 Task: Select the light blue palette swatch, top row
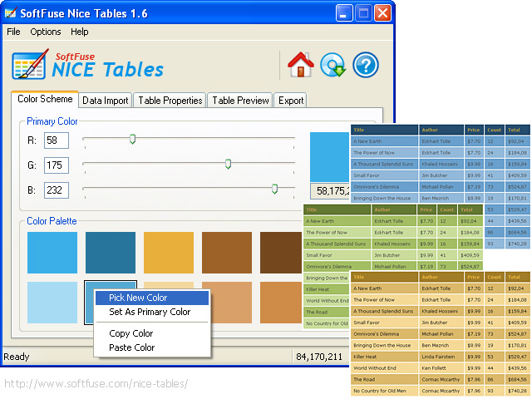click(52, 253)
